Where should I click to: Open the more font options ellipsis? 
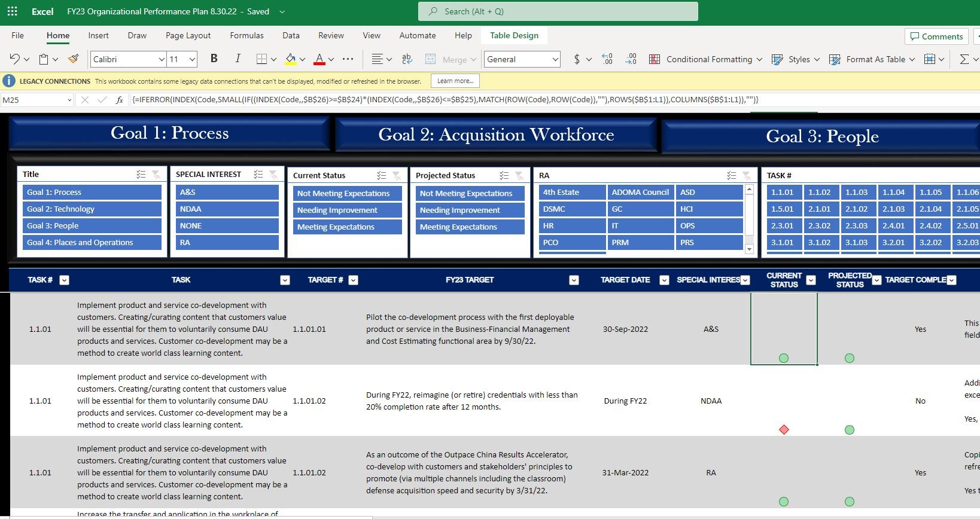point(348,59)
